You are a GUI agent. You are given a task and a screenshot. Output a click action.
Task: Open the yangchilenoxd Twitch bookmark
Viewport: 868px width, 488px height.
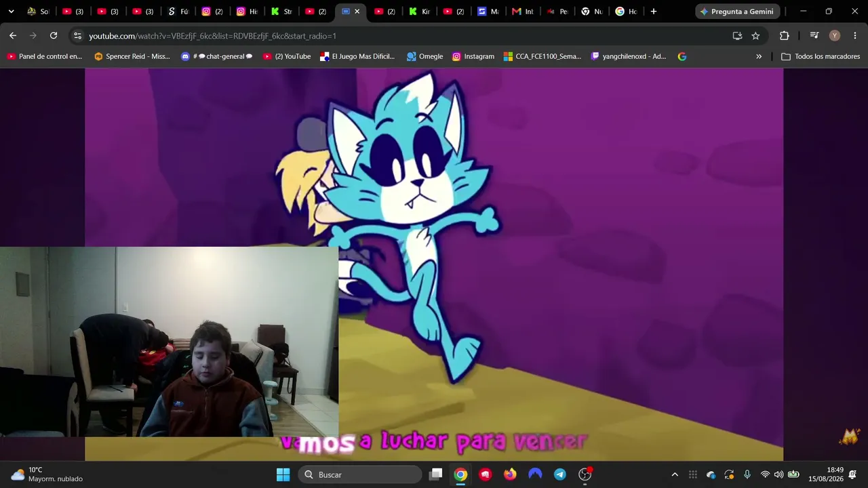[x=629, y=56]
